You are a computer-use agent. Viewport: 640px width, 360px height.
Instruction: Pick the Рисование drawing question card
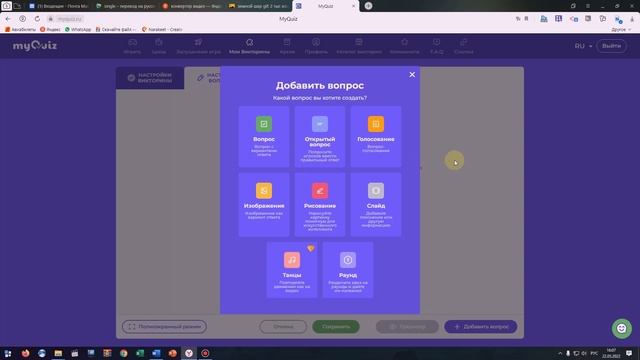(x=320, y=204)
